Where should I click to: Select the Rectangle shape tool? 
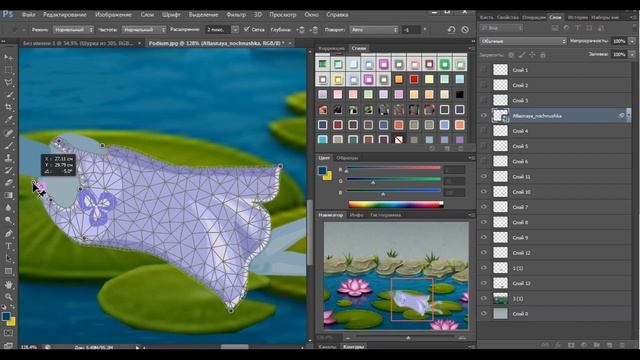pyautogui.click(x=8, y=271)
